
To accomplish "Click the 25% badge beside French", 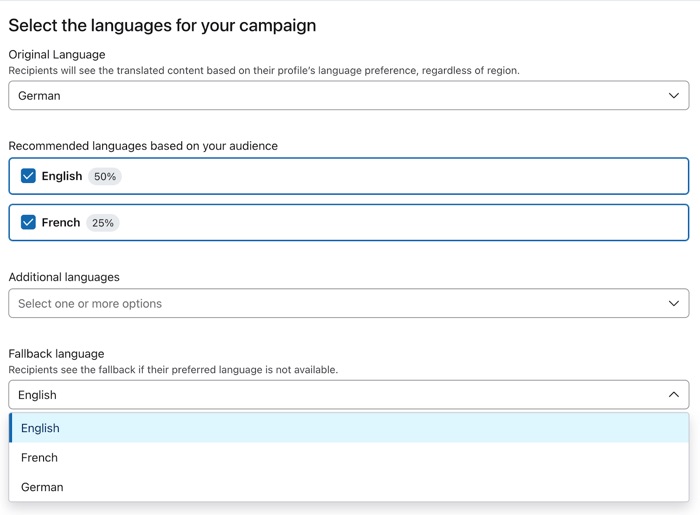I will point(102,223).
